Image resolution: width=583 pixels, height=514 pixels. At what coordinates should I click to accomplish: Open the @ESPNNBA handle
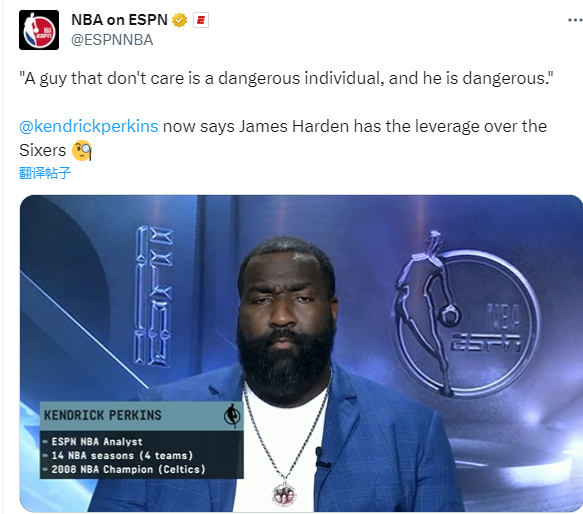[x=112, y=40]
